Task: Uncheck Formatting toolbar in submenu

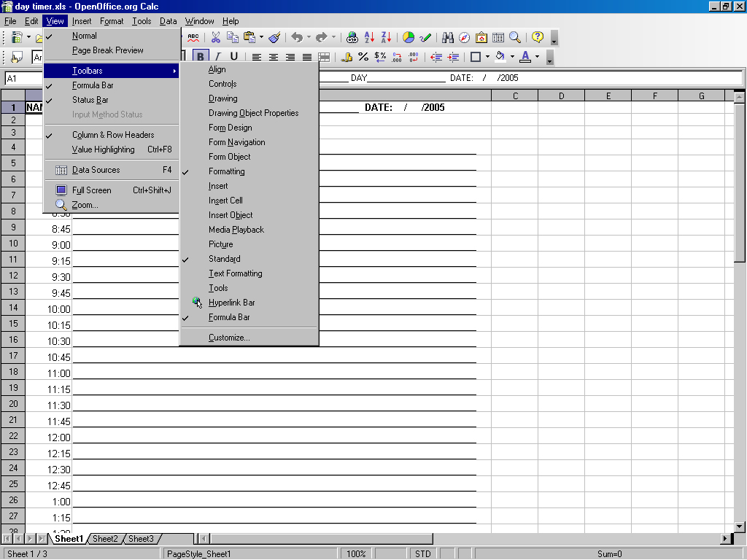Action: 249,171
